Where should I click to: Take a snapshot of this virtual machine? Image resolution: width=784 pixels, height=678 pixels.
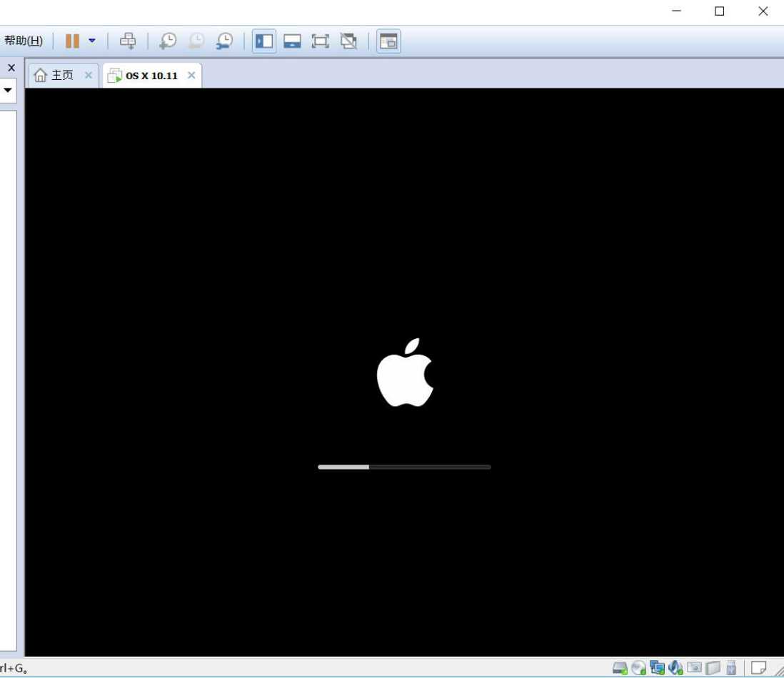(168, 41)
